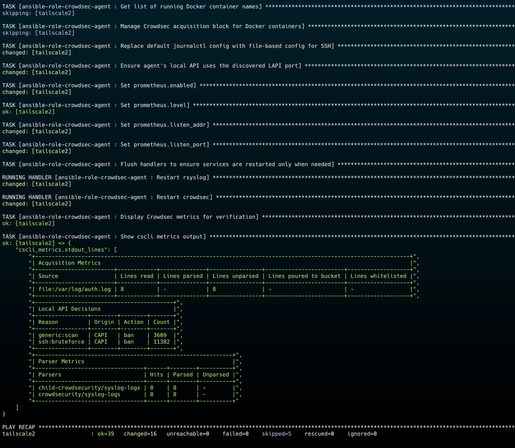
Task: Click the 'ignored=0' recap value
Action: pyautogui.click(x=362, y=434)
